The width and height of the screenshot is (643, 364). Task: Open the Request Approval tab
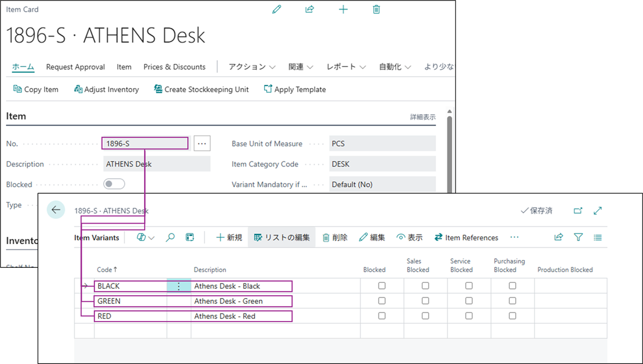[75, 67]
